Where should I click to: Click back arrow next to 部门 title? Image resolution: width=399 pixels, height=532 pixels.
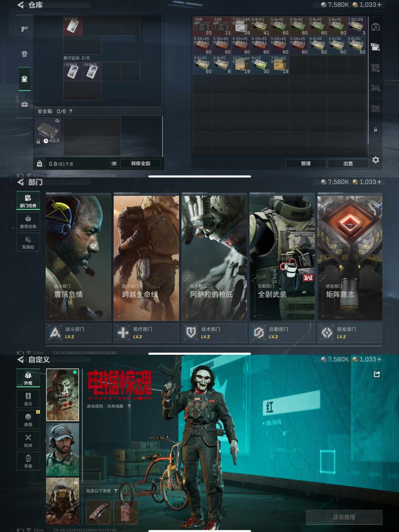point(21,182)
